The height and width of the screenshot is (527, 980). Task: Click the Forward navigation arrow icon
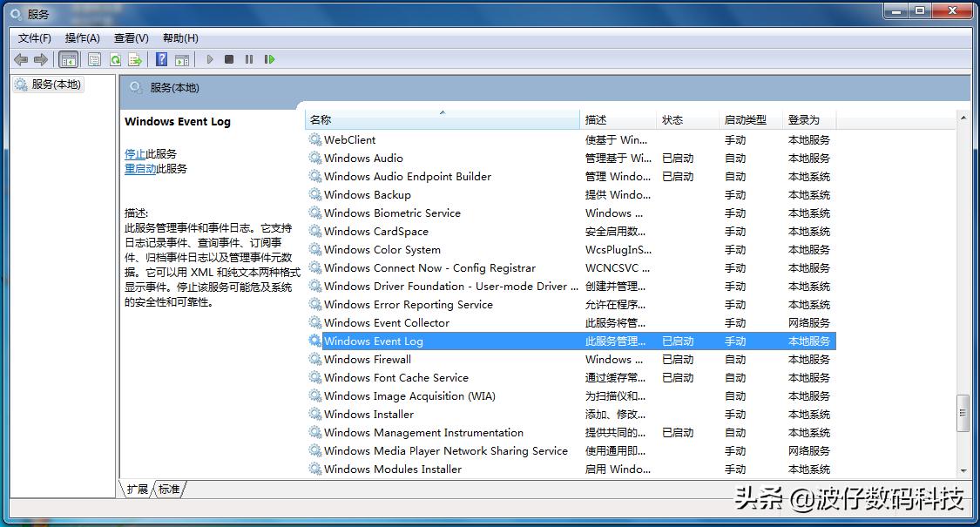click(x=41, y=59)
